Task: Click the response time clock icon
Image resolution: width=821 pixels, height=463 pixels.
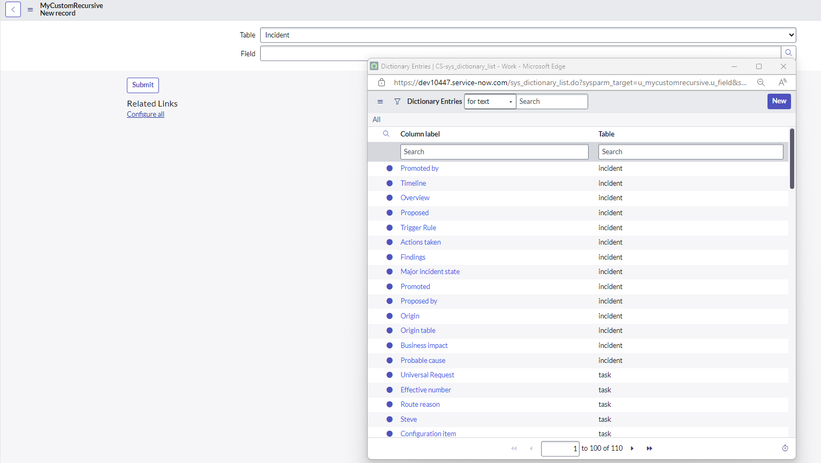Action: click(x=785, y=448)
